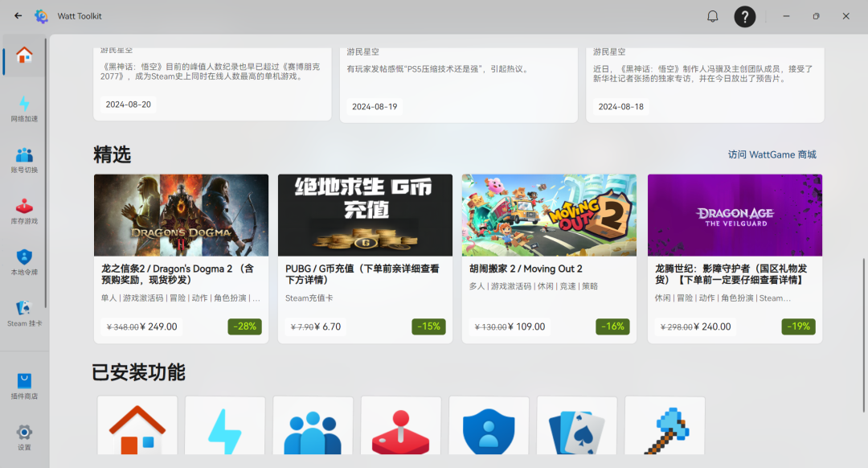Open 库存游戏 in the sidebar

[x=24, y=211]
